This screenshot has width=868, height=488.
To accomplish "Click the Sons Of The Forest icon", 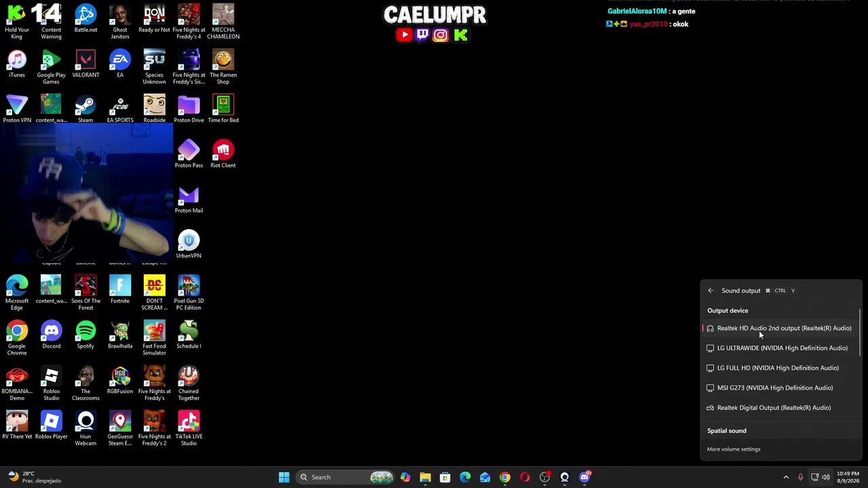I will pyautogui.click(x=85, y=291).
